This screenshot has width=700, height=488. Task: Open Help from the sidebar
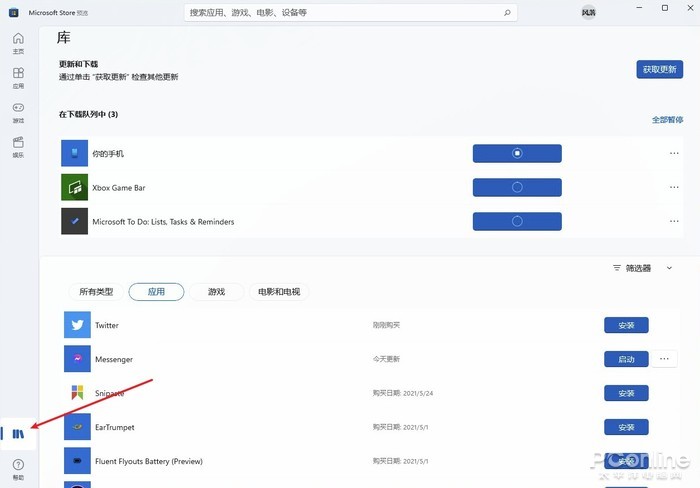(18, 469)
